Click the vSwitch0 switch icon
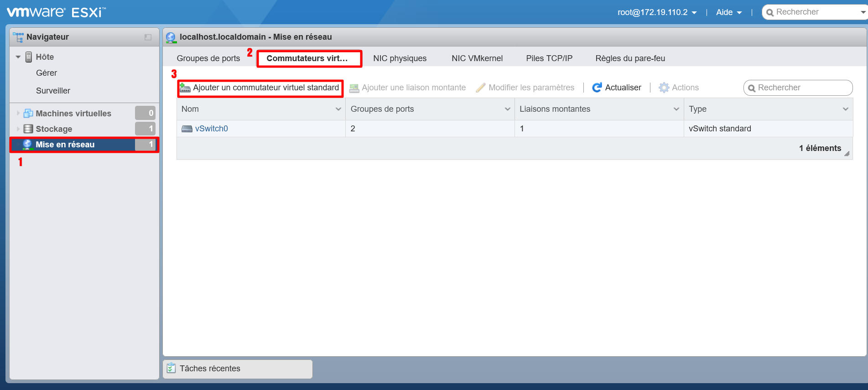Image resolution: width=868 pixels, height=390 pixels. (187, 129)
